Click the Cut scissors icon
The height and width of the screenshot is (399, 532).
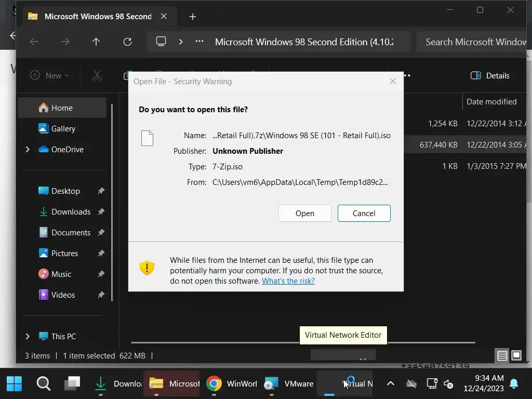click(97, 75)
